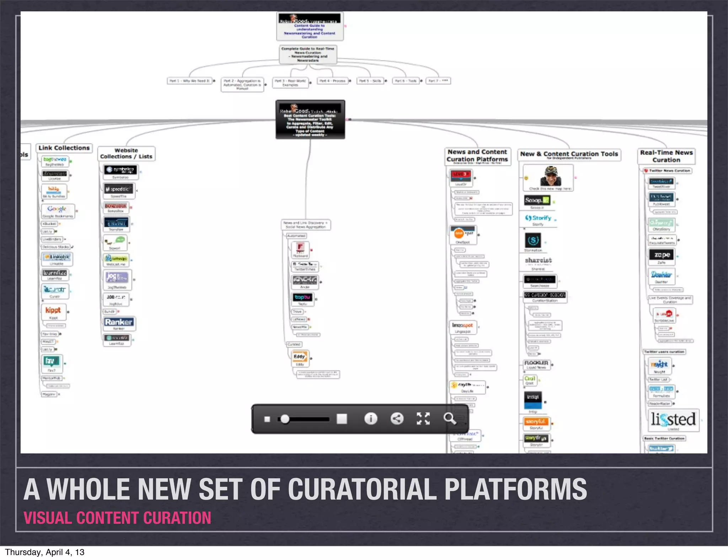
Task: Select the Storify logo node
Action: tap(538, 220)
